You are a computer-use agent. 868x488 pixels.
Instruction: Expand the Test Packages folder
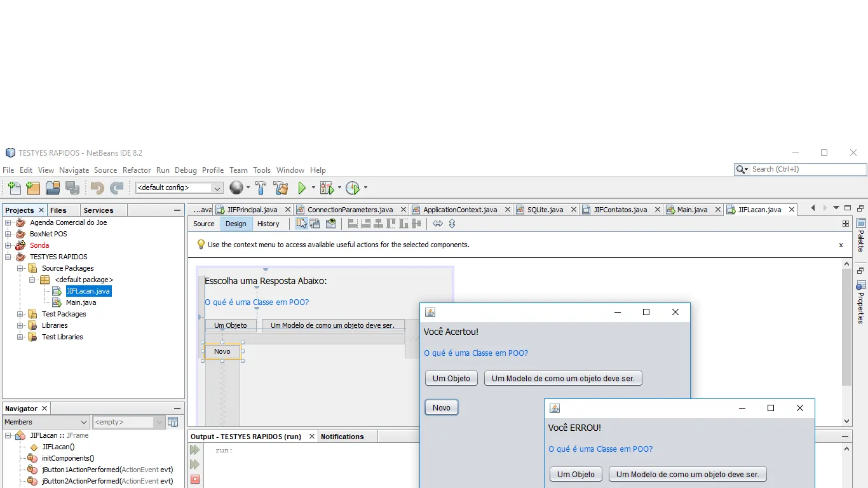pyautogui.click(x=20, y=314)
